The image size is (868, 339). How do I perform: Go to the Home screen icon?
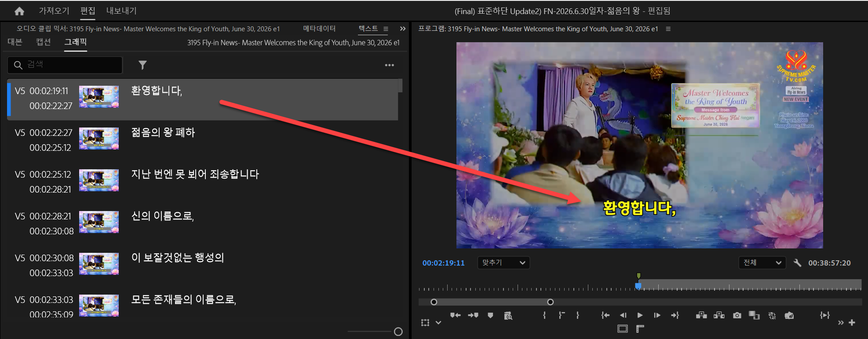tap(19, 11)
